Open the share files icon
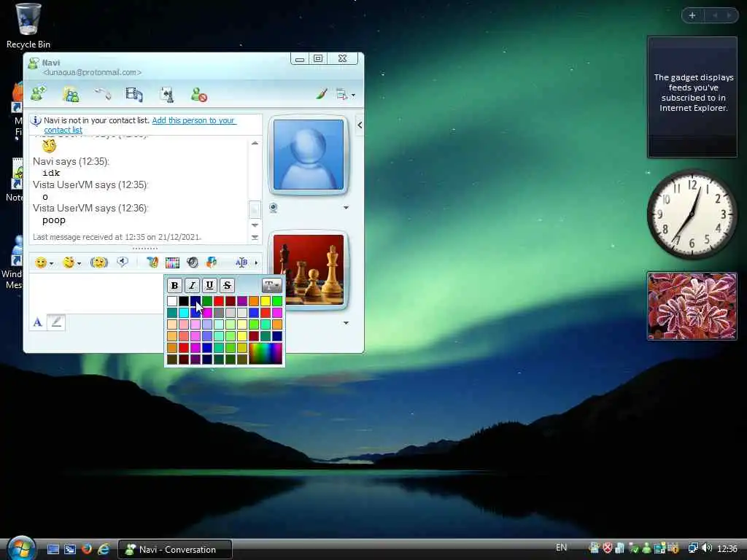The image size is (747, 560). pyautogui.click(x=71, y=94)
